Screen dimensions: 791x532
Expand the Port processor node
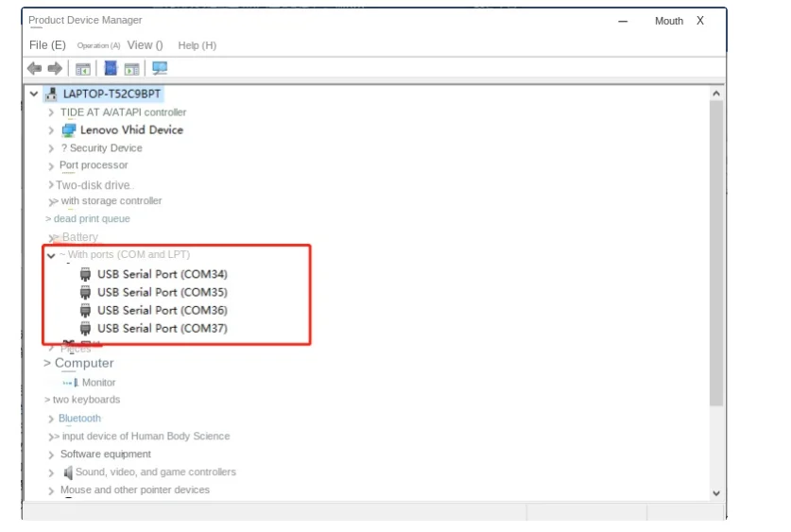(x=51, y=166)
